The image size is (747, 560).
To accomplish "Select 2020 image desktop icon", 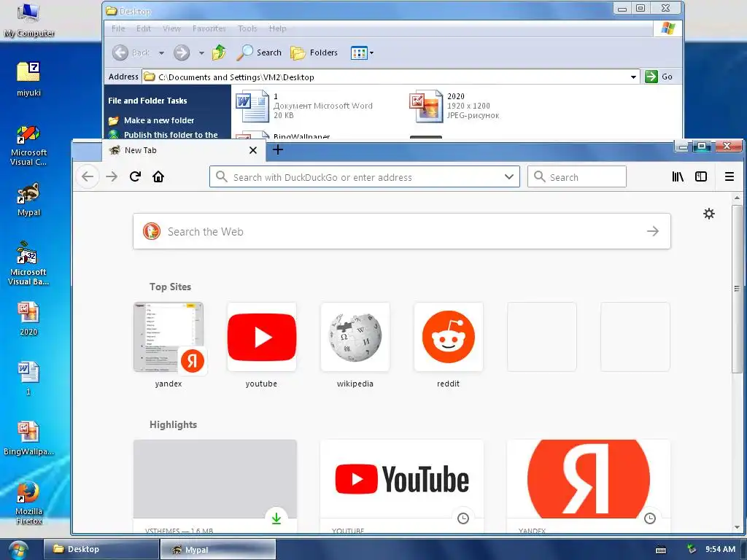I will 28,319.
